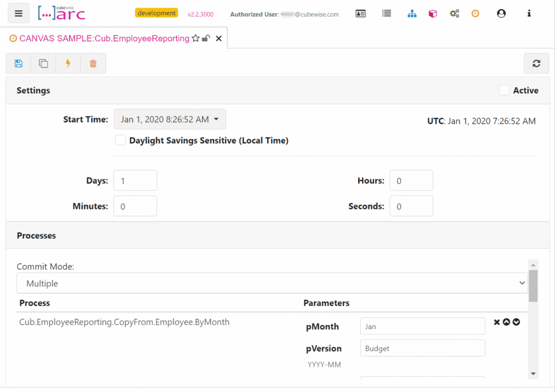
Task: Open processes gears icon in header
Action: coord(455,14)
